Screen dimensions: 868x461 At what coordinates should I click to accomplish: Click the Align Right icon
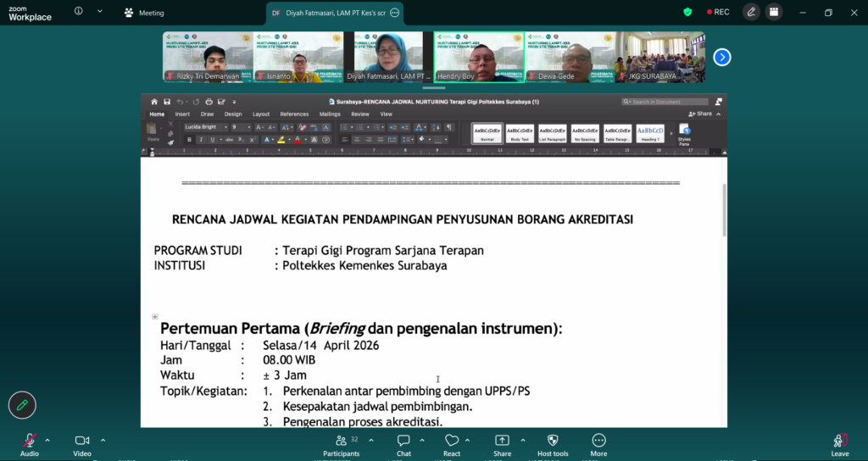pyautogui.click(x=369, y=140)
